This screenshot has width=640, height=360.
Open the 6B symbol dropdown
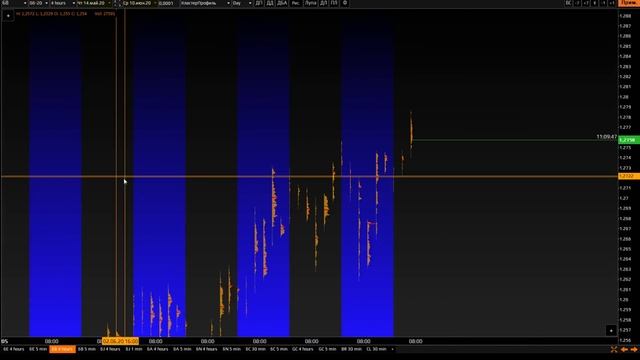pos(13,3)
